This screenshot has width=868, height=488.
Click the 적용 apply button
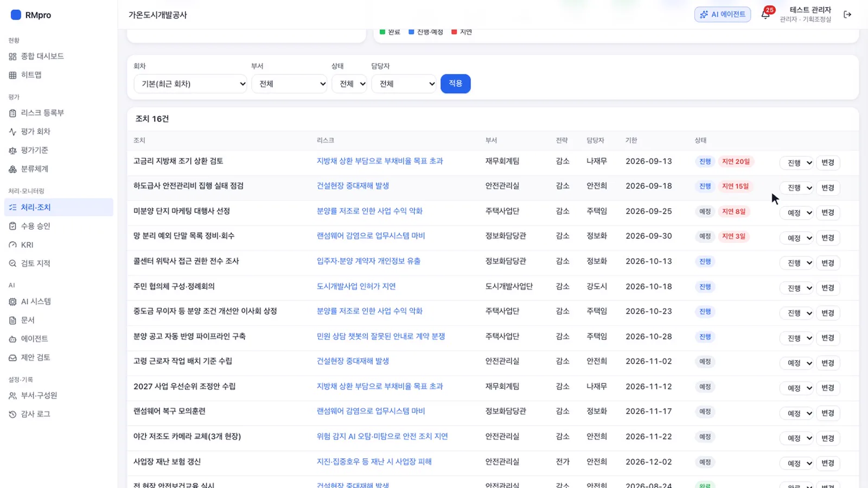click(455, 84)
